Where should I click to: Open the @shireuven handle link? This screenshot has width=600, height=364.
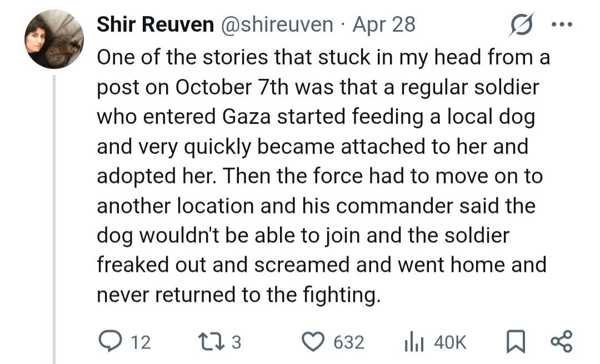point(278,25)
